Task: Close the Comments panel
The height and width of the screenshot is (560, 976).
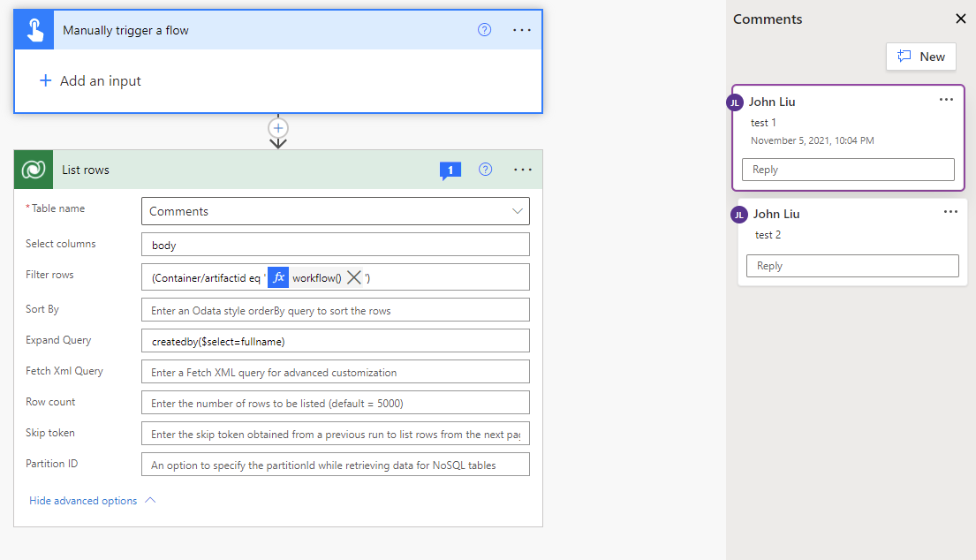Action: [961, 19]
